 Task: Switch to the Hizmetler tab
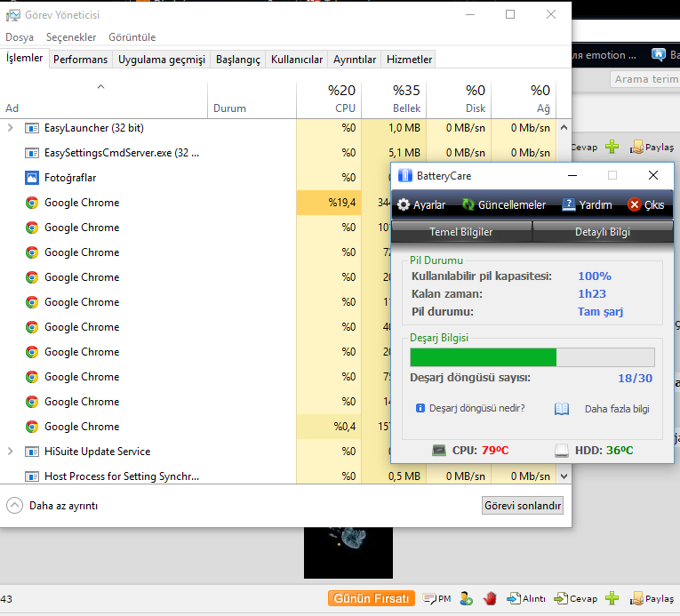409,60
